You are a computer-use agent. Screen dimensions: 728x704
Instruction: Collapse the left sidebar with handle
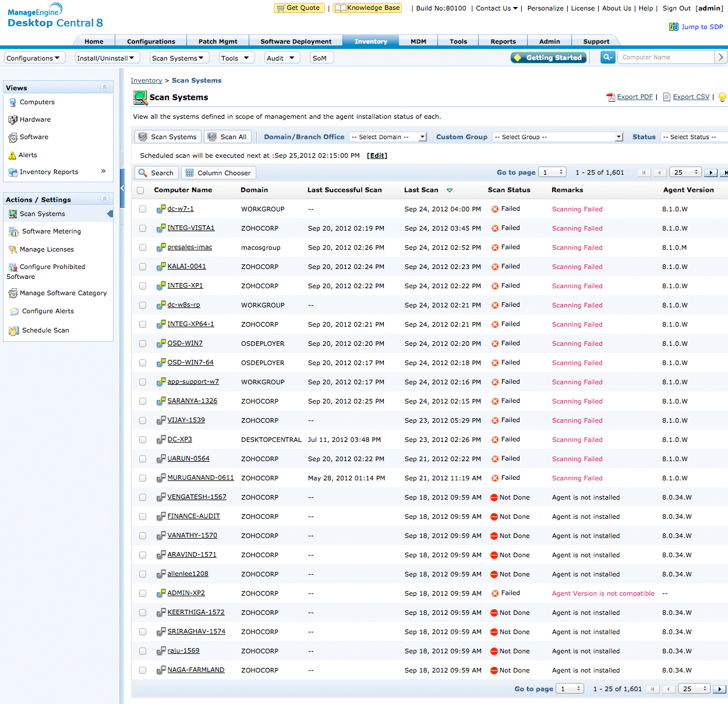[122, 188]
